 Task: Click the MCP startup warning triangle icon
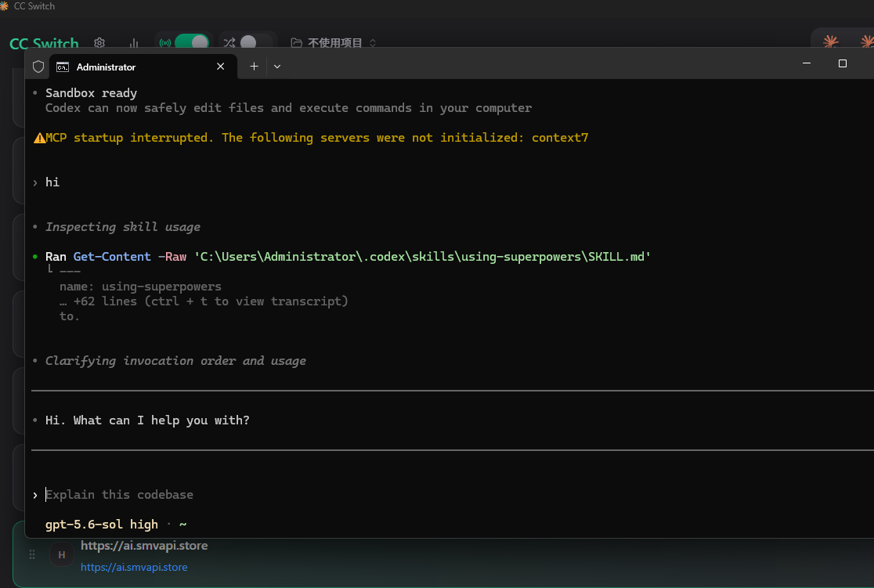click(x=39, y=138)
